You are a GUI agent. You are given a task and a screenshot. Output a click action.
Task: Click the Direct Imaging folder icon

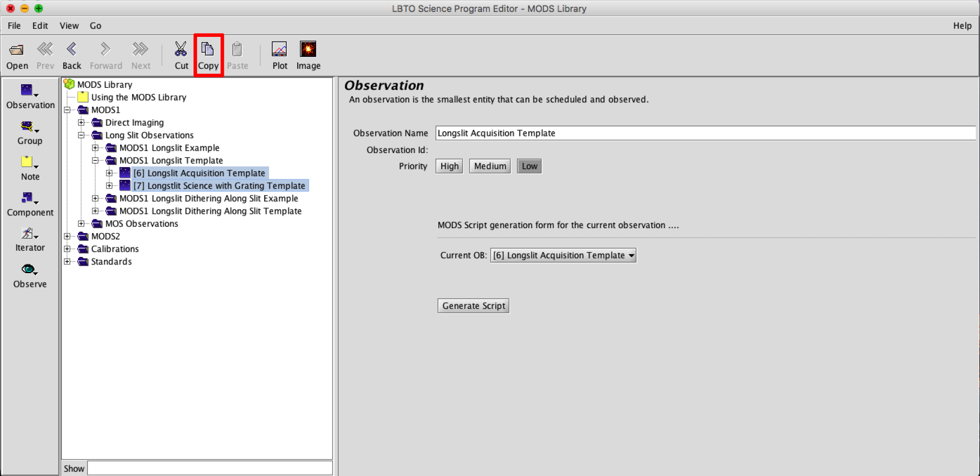97,122
